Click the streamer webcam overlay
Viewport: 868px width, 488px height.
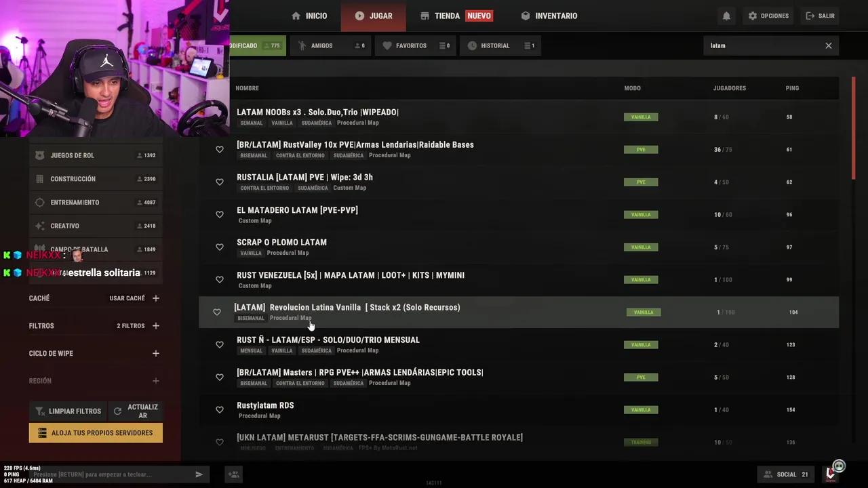tap(115, 68)
